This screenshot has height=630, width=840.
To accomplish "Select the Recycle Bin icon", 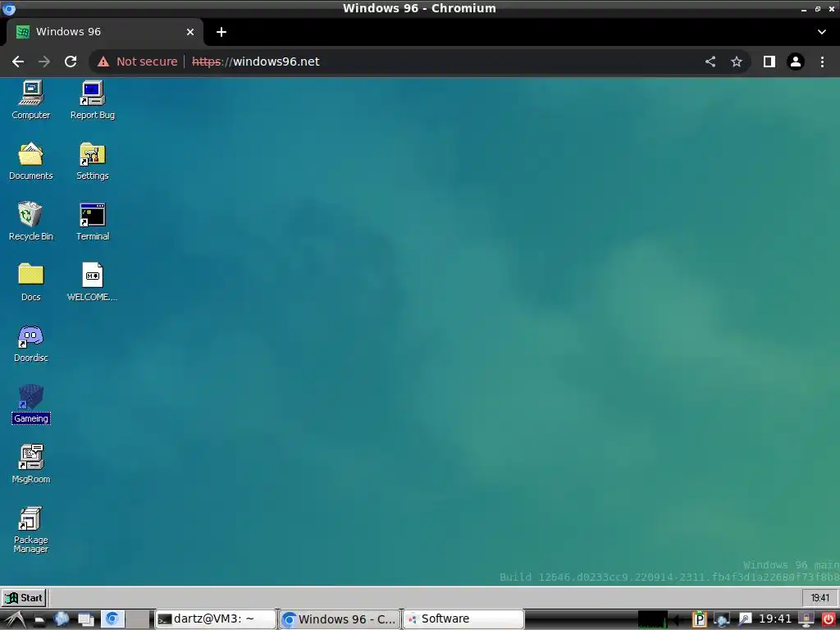I will coord(30,221).
